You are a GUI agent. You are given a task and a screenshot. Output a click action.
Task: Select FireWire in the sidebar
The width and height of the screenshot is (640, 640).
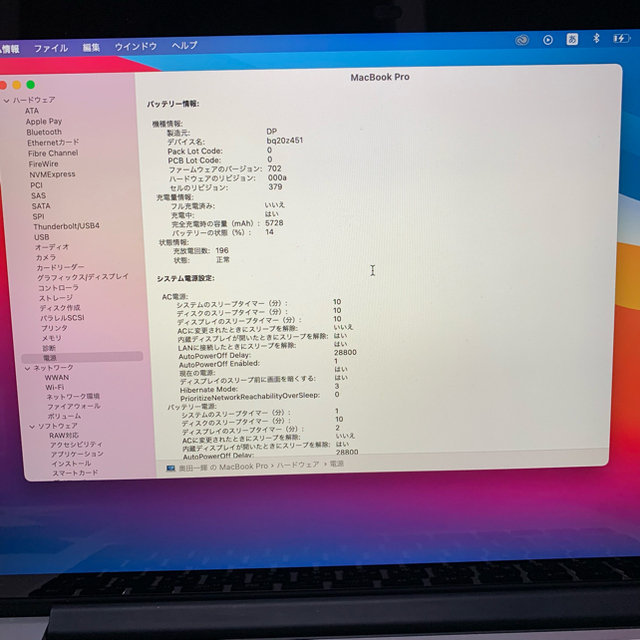(x=43, y=164)
